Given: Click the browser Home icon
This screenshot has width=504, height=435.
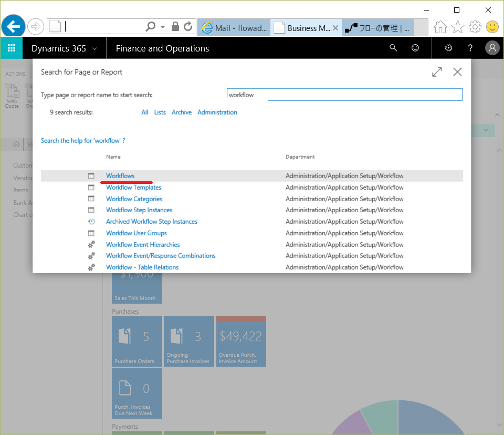Looking at the screenshot, I should coord(440,27).
